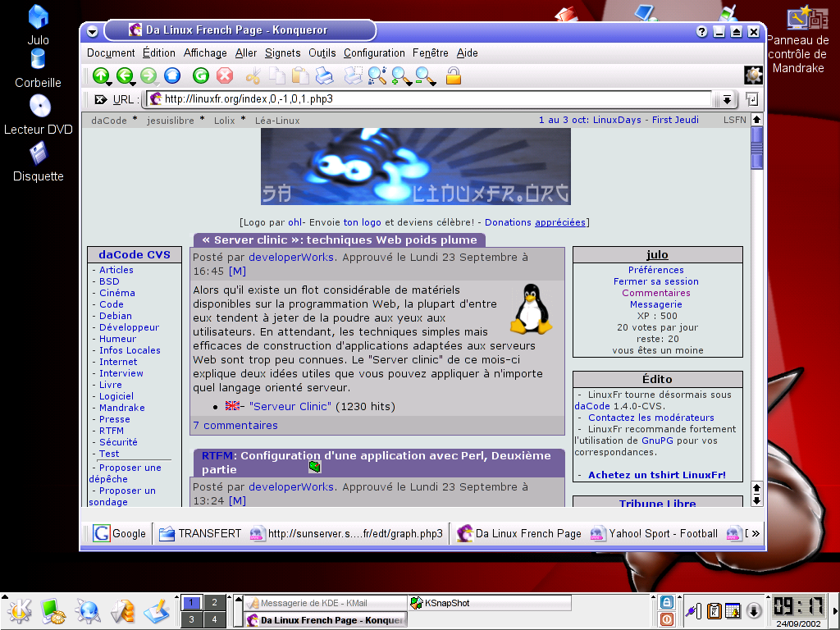Navigate back with the green left arrow
The width and height of the screenshot is (840, 630).
coord(125,75)
